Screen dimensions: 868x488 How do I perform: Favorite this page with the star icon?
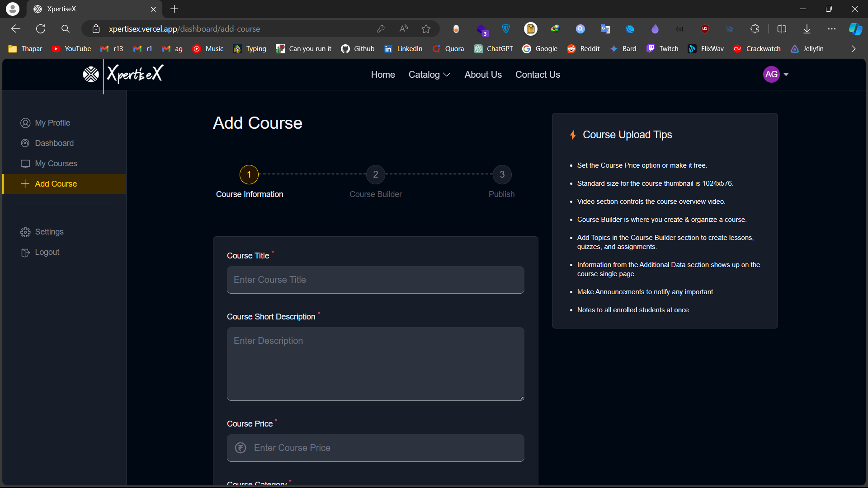tap(426, 29)
